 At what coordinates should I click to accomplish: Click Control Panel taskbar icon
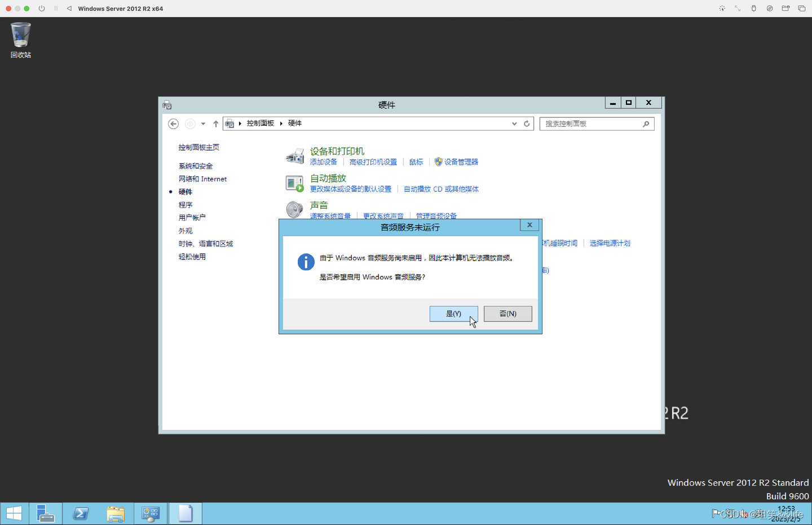[x=151, y=514]
